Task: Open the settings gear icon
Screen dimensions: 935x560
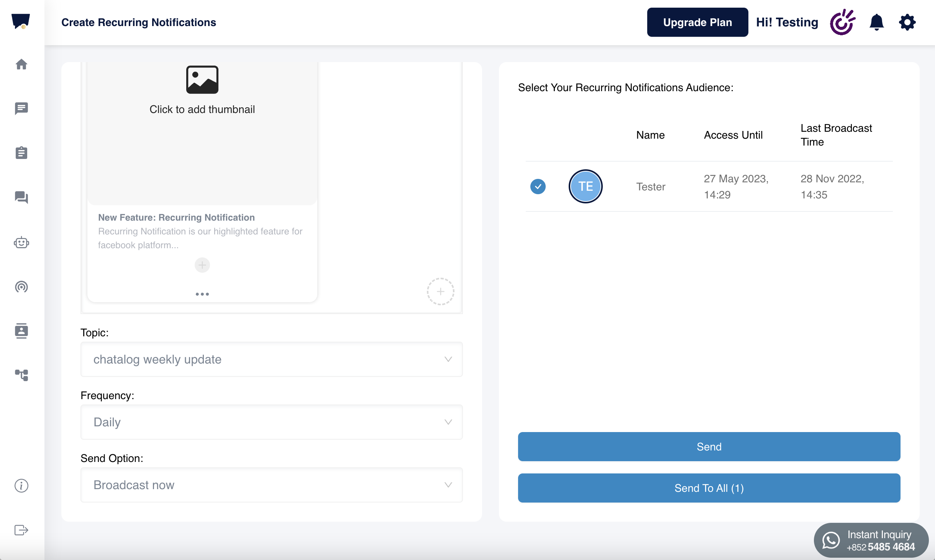Action: tap(907, 22)
